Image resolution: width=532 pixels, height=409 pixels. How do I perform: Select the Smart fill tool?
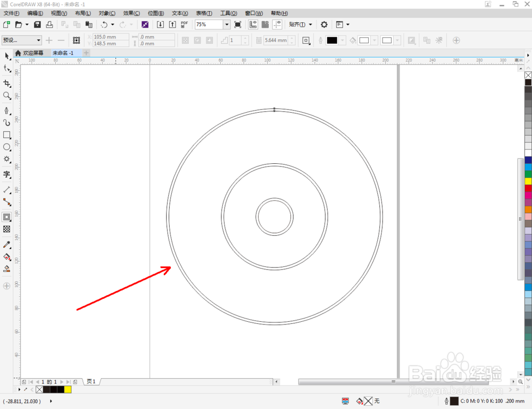click(x=7, y=269)
